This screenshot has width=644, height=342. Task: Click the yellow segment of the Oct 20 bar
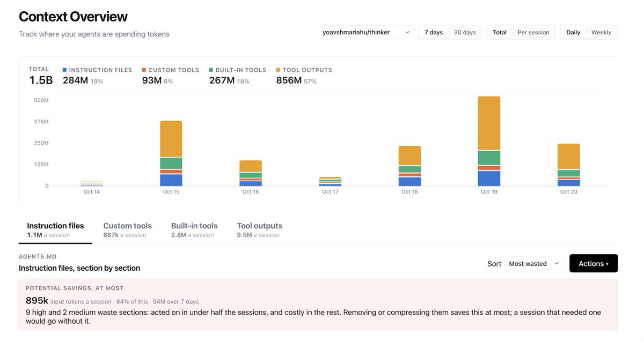568,157
